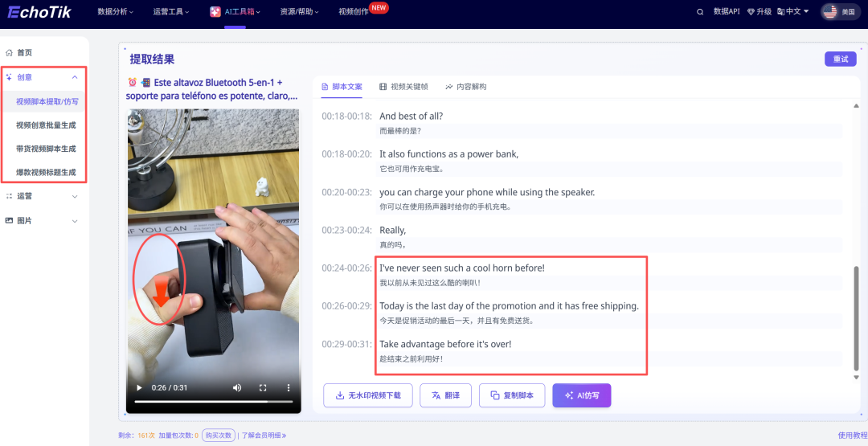Expand the 图片 sidebar section
868x446 pixels.
[x=75, y=221]
